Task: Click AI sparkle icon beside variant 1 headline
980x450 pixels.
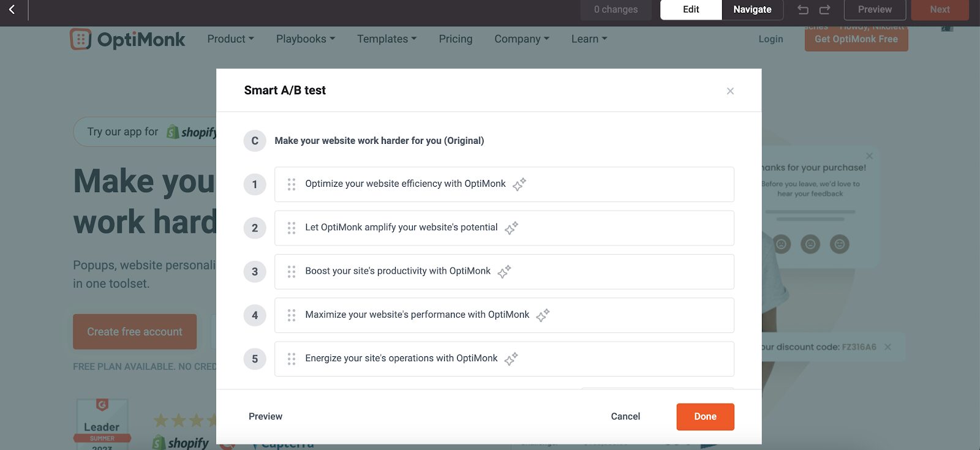Action: (519, 184)
